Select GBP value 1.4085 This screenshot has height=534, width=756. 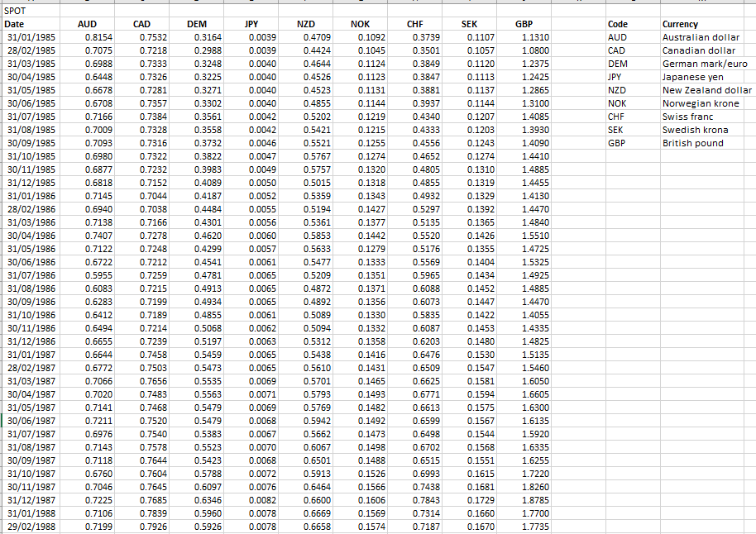pos(524,117)
